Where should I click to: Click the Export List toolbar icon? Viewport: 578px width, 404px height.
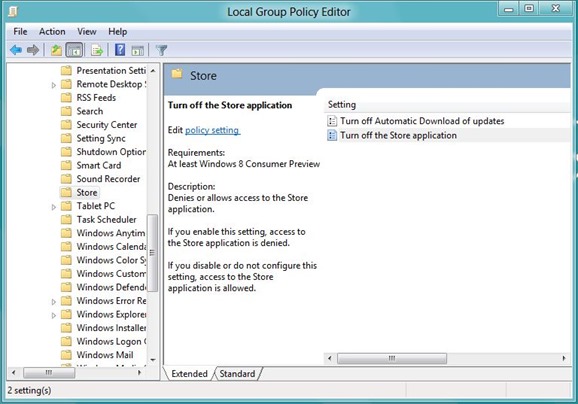pyautogui.click(x=97, y=50)
